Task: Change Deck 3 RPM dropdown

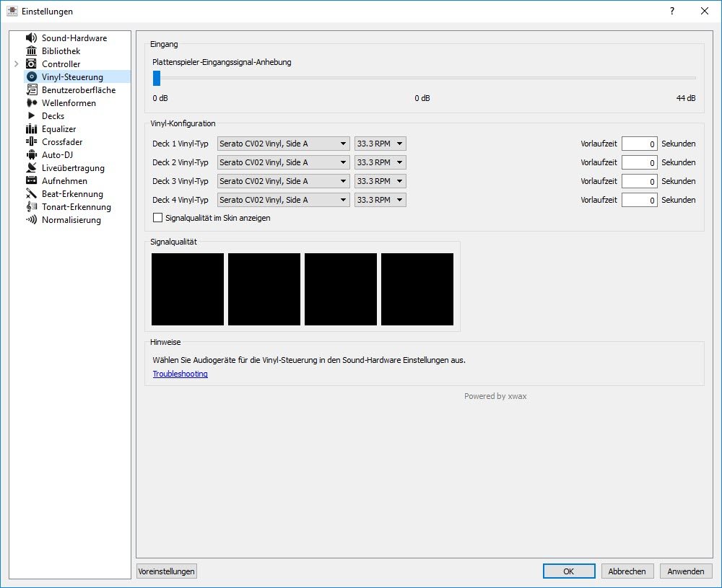Action: pos(380,181)
